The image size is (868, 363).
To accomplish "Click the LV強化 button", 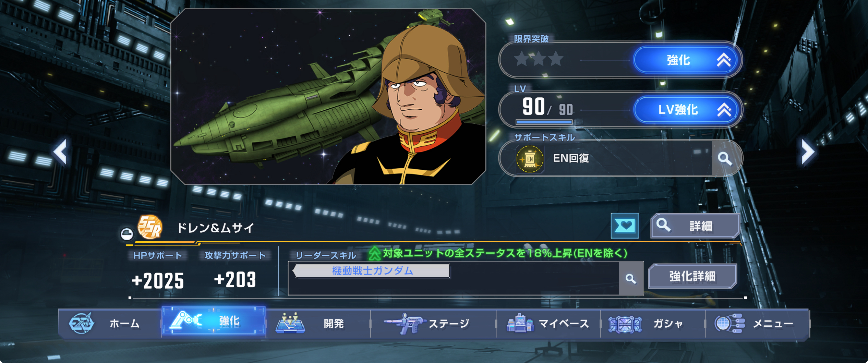I will click(686, 110).
